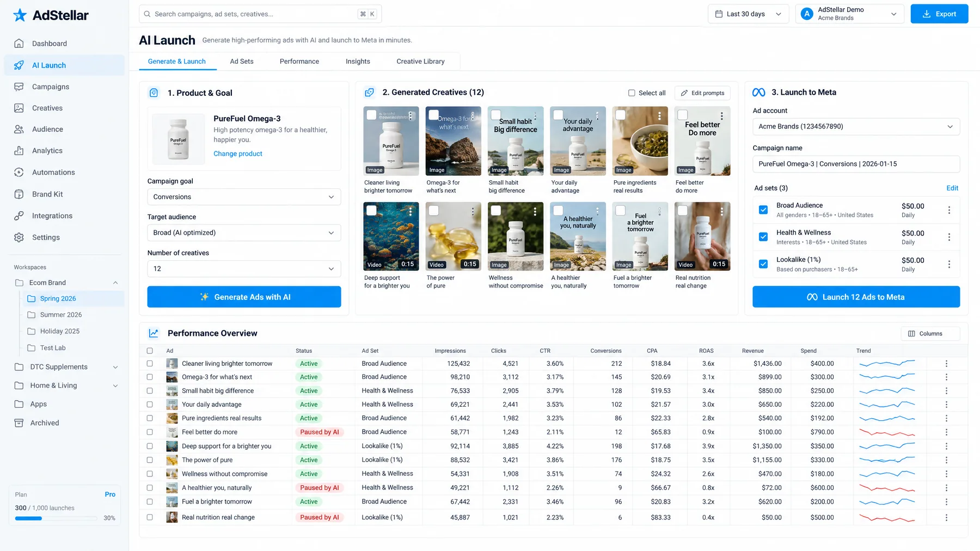The image size is (980, 551).
Task: Open the Creative Library tab
Action: click(420, 62)
